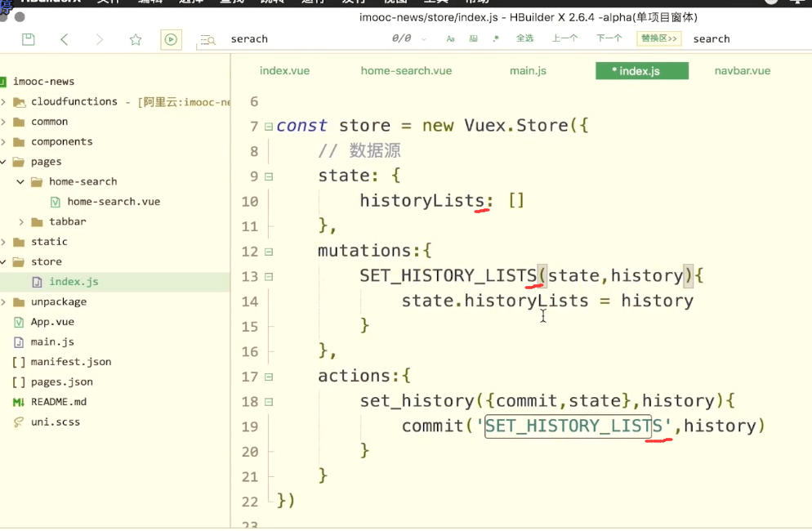Switch to the navbar.vue tab
Screen dimensions: 812x531
pos(742,71)
